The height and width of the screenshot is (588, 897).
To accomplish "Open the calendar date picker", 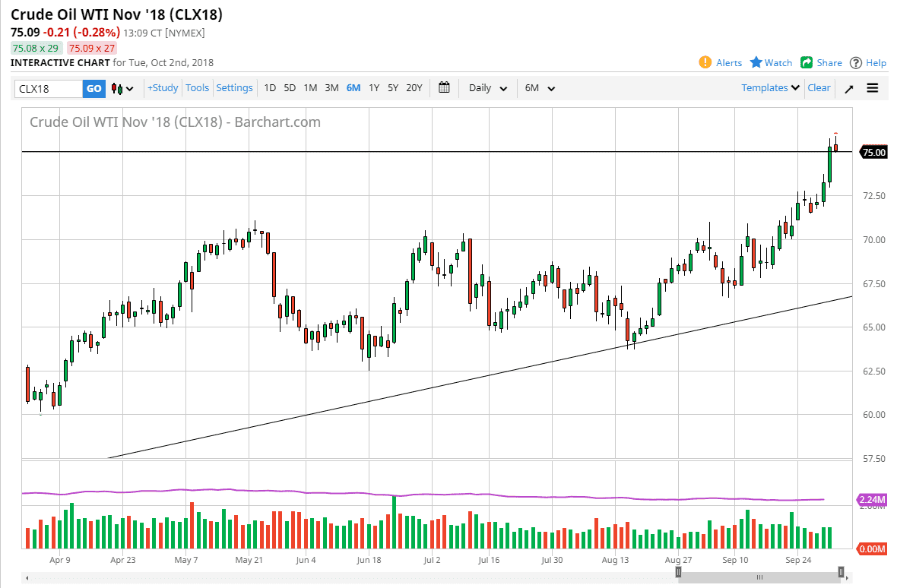I will pyautogui.click(x=445, y=87).
